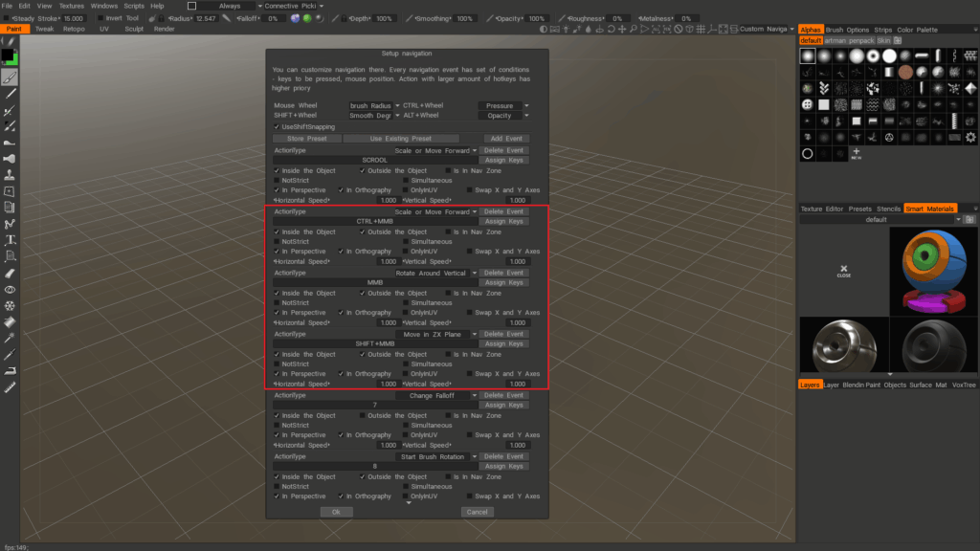The width and height of the screenshot is (980, 551).
Task: Select the Brush tool in left toolbar
Action: pyautogui.click(x=10, y=77)
